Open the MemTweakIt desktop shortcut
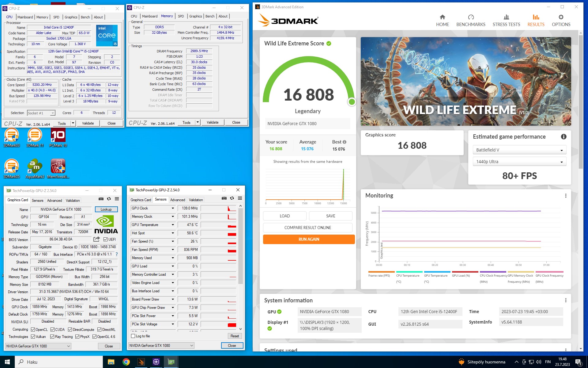Viewport: 588px width, 368px height. point(58,169)
